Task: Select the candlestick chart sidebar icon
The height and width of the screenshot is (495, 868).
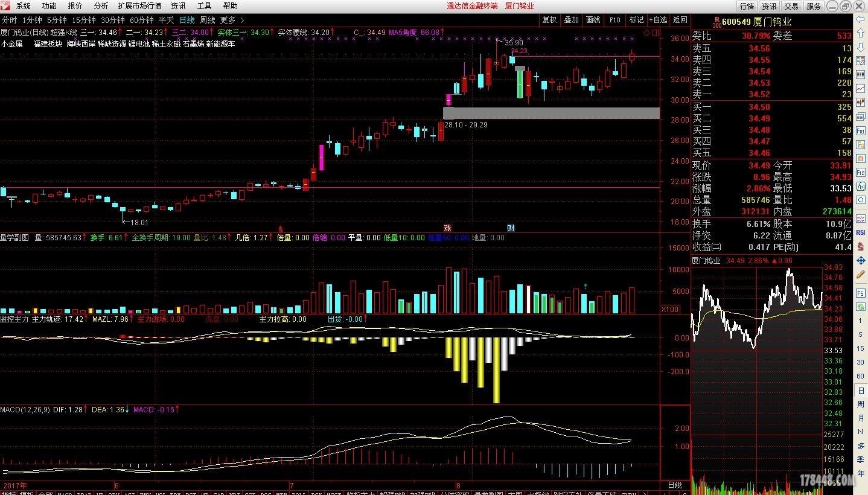Action: (860, 102)
